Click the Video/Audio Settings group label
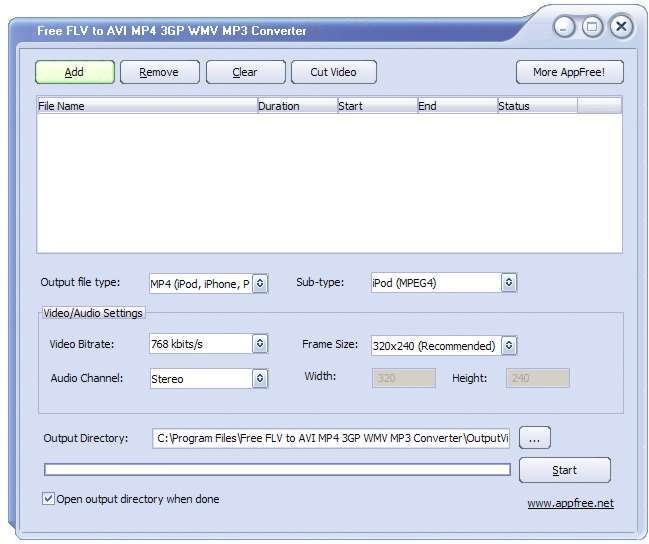The image size is (649, 544). tap(93, 313)
